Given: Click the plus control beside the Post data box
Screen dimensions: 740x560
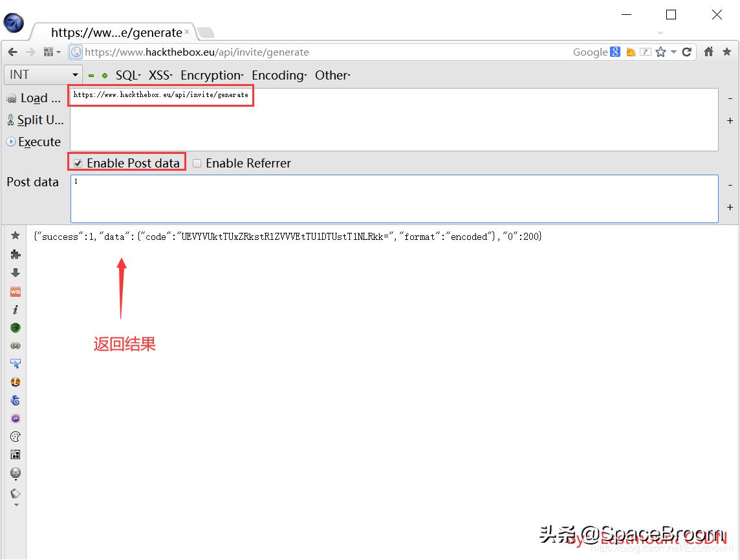Looking at the screenshot, I should [x=730, y=207].
